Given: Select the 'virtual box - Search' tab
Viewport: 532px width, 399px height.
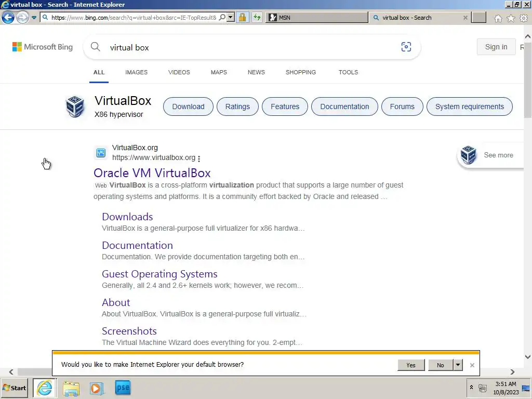Looking at the screenshot, I should point(416,18).
